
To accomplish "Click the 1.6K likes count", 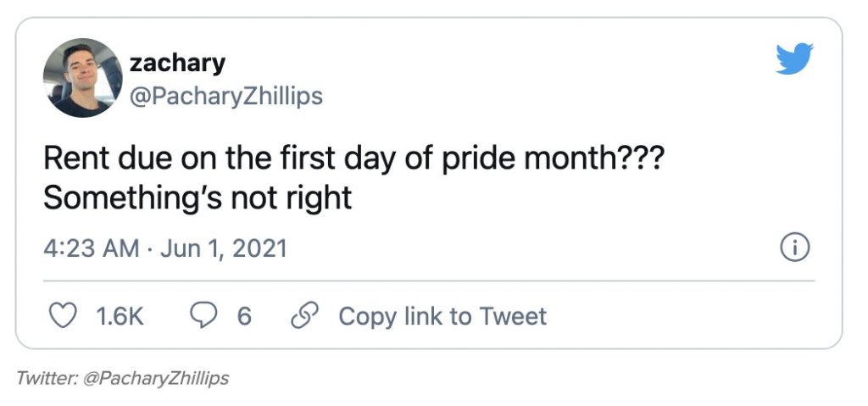I will click(120, 316).
